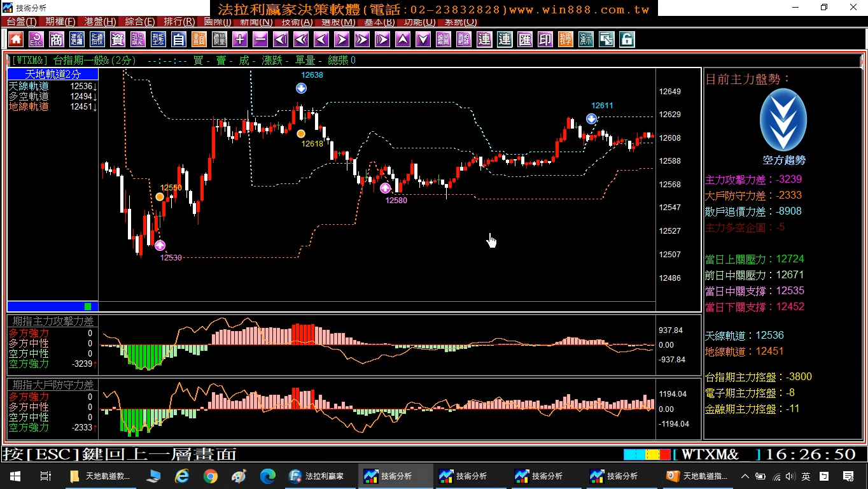
Task: Click the orange 教學 tutorial icon
Action: point(566,39)
